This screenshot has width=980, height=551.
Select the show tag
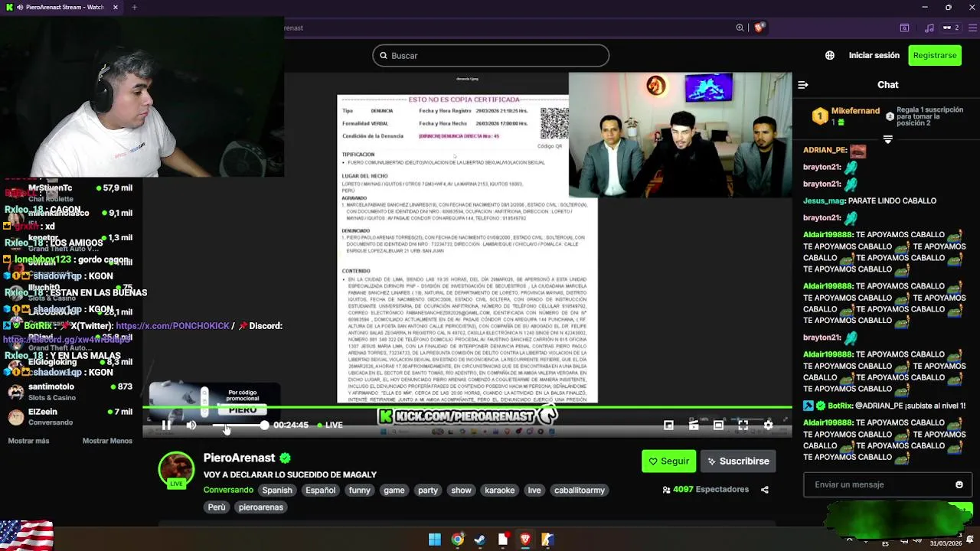tap(461, 490)
